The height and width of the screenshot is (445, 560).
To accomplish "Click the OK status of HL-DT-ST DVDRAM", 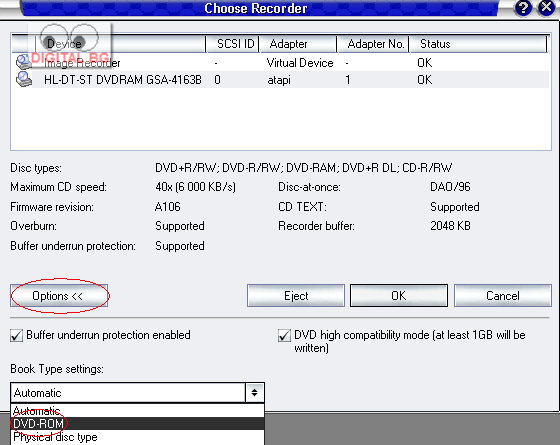I will [425, 79].
